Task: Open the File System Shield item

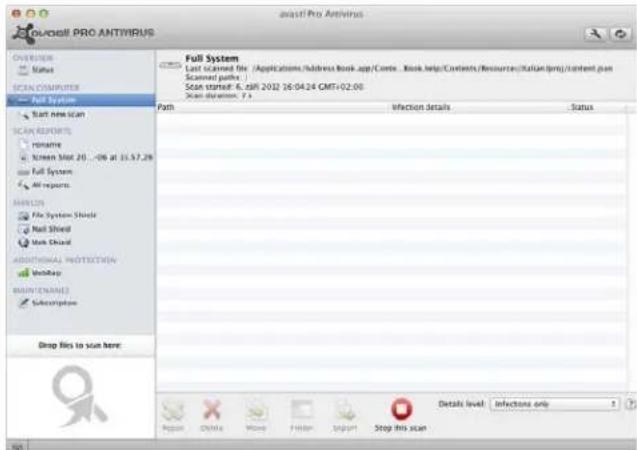Action: click(x=64, y=215)
